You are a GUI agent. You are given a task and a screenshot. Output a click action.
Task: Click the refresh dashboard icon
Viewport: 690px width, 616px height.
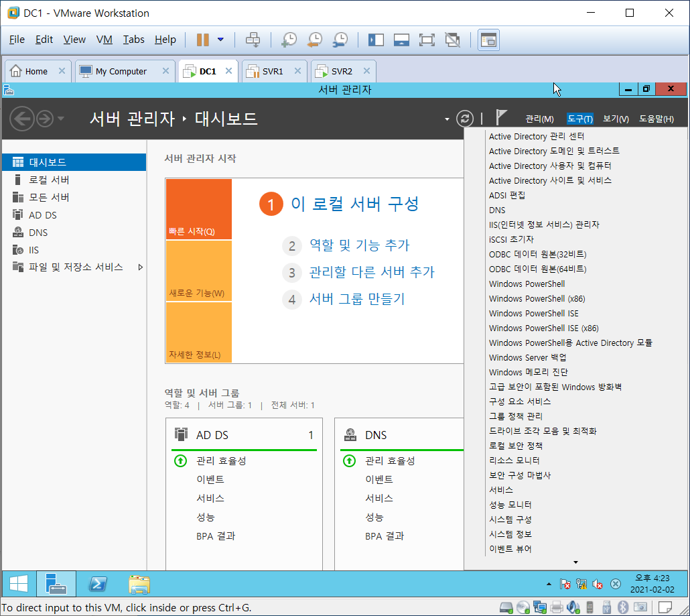(465, 119)
